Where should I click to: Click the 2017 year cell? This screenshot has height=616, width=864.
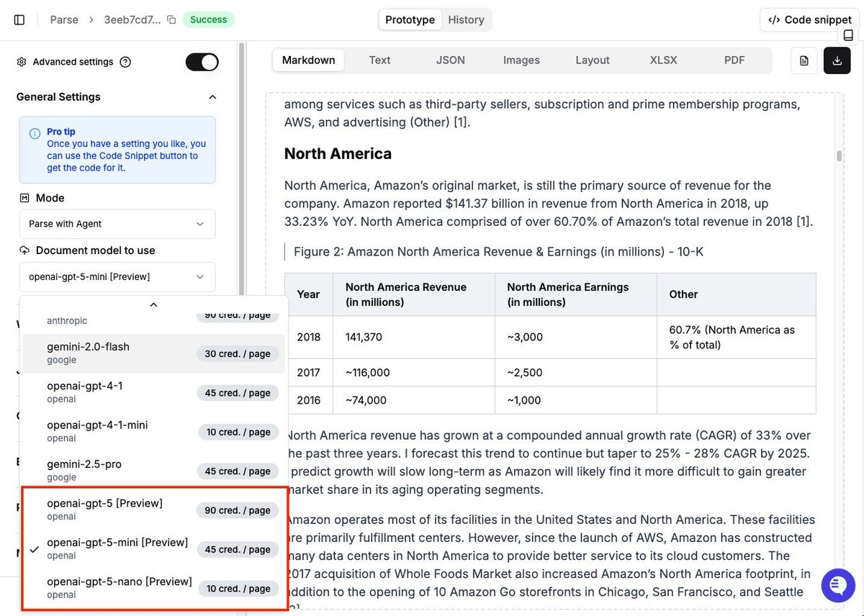pos(309,373)
